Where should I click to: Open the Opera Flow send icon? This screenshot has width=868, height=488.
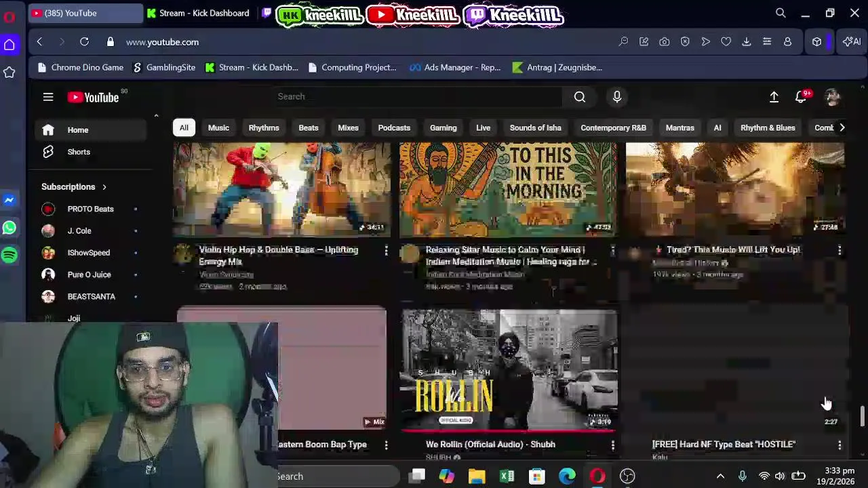705,42
